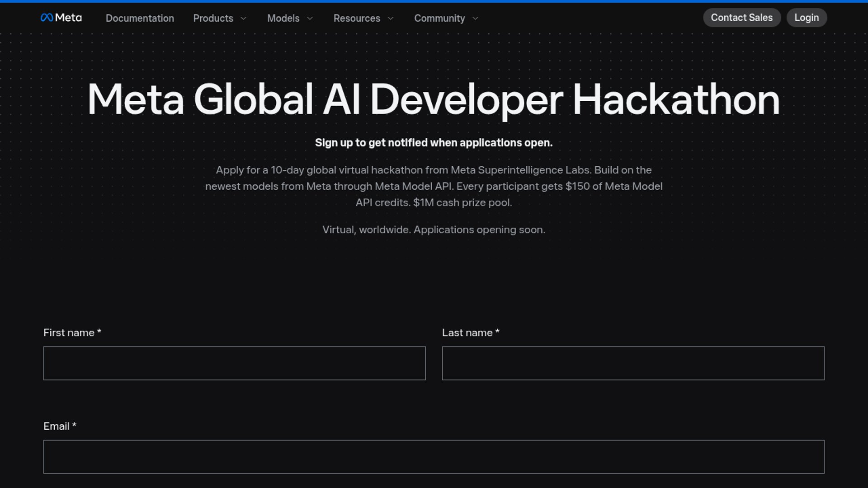The image size is (868, 488).
Task: Click the 'Last name *' label
Action: tap(471, 333)
